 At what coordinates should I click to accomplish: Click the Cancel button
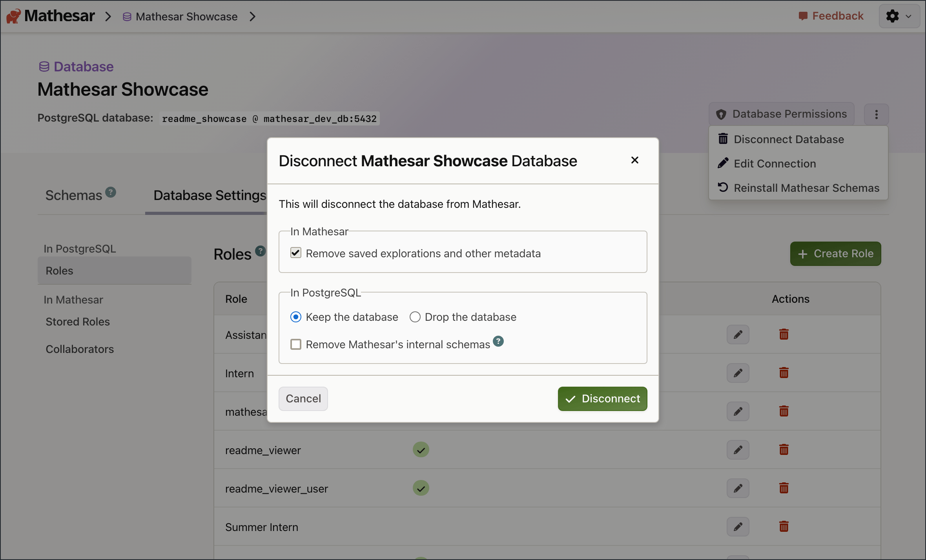303,399
